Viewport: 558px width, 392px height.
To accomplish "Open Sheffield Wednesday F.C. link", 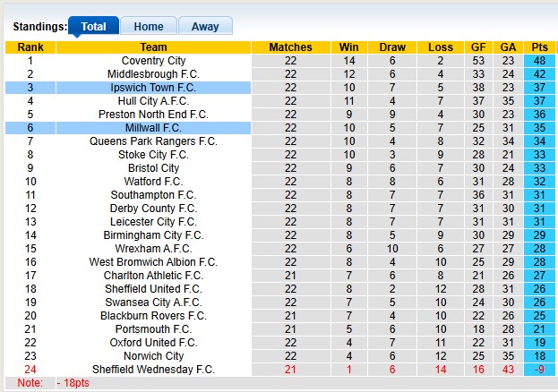I will point(153,370).
